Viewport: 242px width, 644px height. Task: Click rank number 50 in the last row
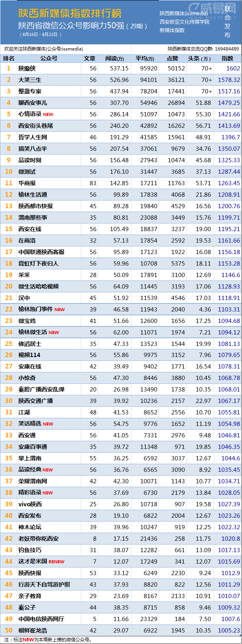[9, 630]
